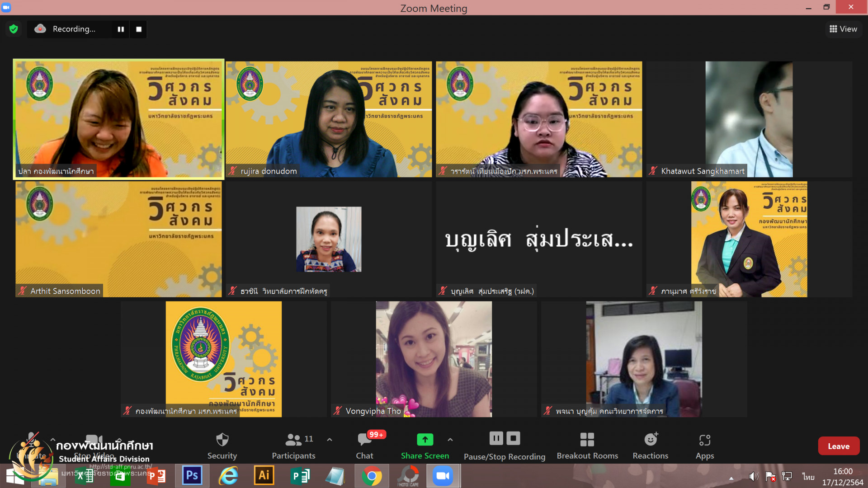Viewport: 868px width, 488px height.
Task: Expand the share screen options arrow
Action: point(450,439)
